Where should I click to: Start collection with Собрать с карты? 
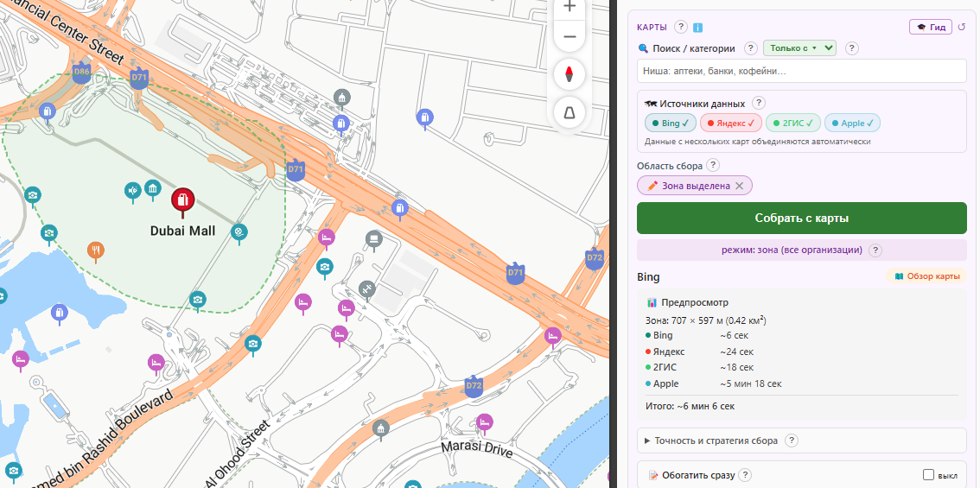coord(802,218)
